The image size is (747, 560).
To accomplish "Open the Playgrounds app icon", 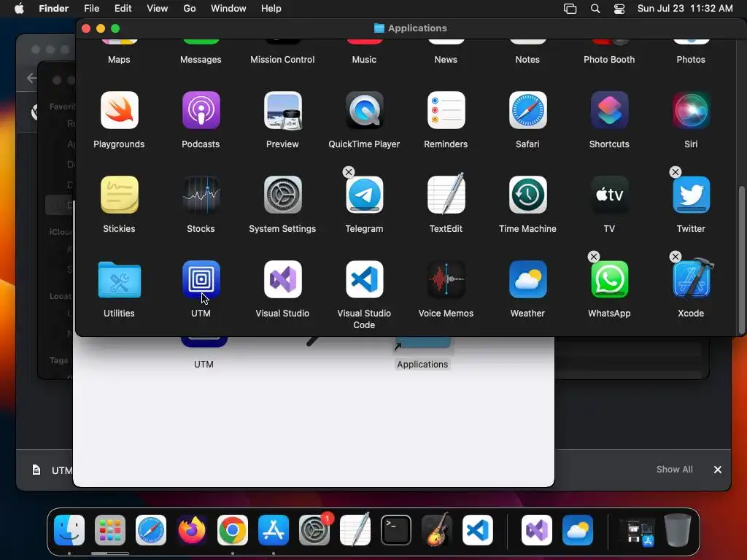I will coord(119,111).
